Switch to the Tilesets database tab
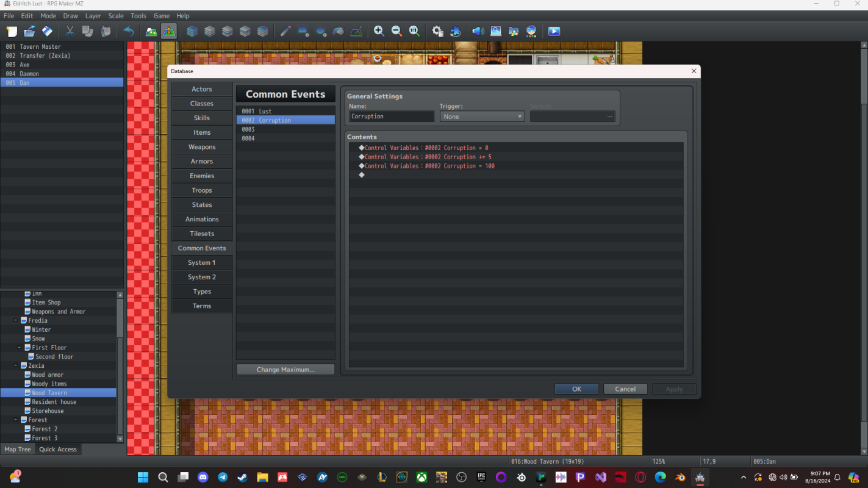868x488 pixels. point(202,234)
